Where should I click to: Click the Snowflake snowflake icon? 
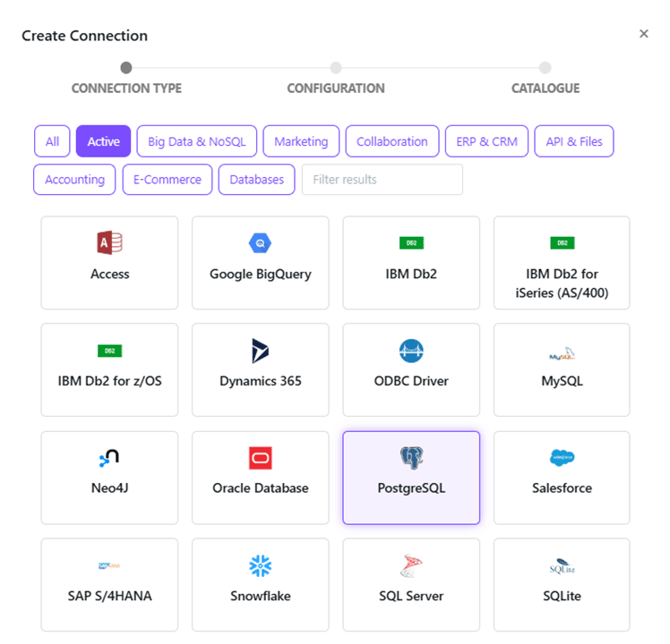pyautogui.click(x=260, y=566)
